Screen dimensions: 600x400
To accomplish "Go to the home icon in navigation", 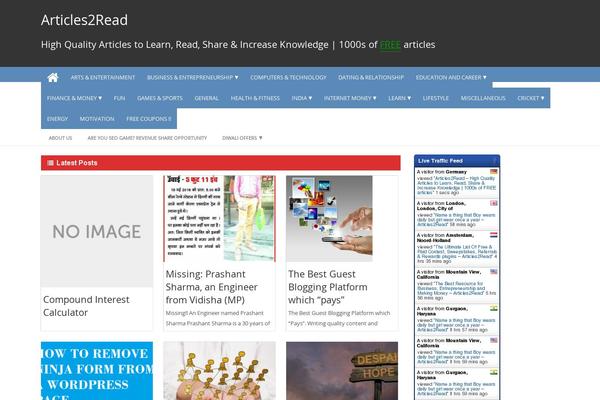I will 53,78.
